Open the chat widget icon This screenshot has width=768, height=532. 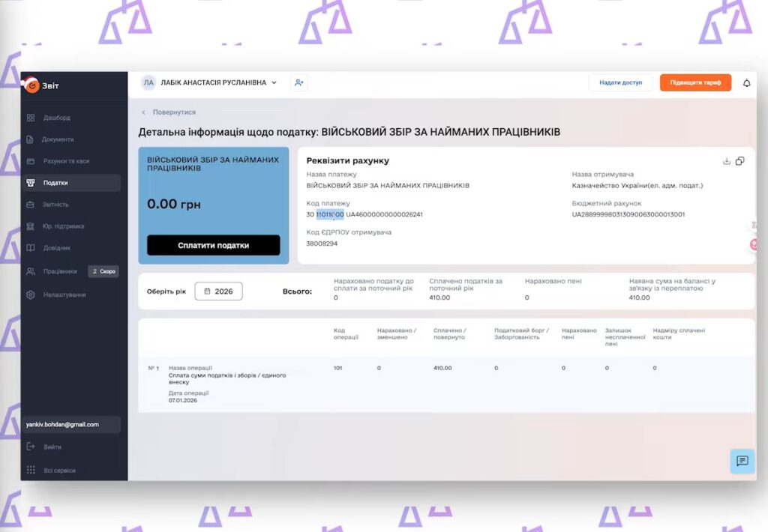742,461
